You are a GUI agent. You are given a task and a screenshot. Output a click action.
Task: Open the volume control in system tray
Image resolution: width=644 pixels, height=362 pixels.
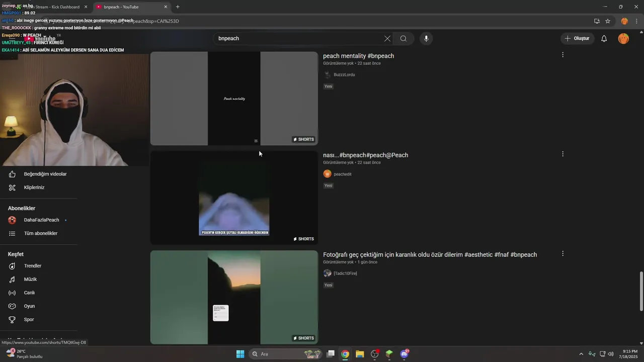(611, 354)
